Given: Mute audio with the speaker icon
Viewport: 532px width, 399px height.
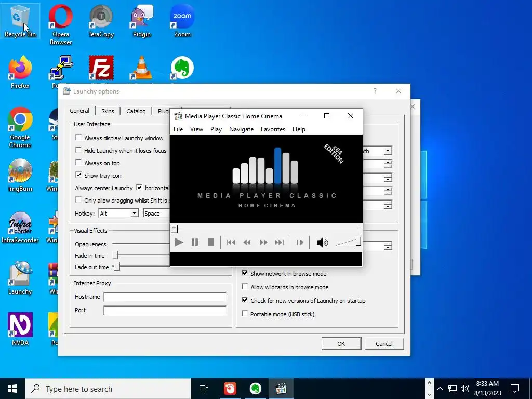Looking at the screenshot, I should coord(322,242).
